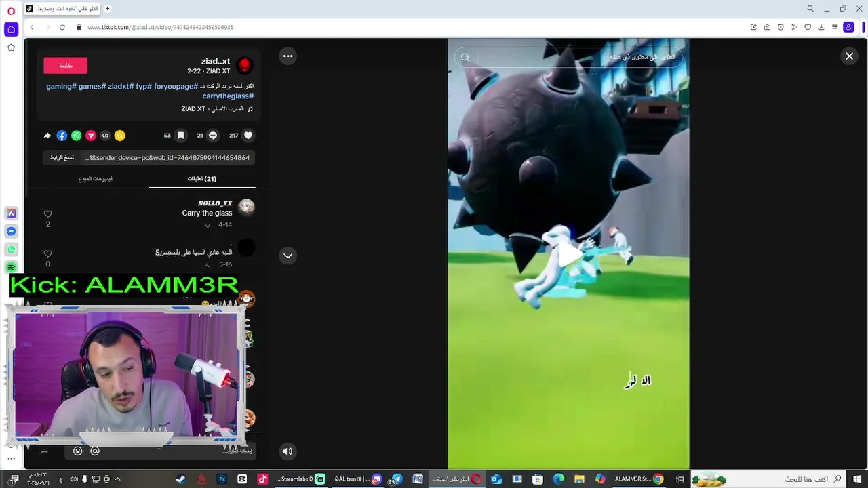This screenshot has width=868, height=488.
Task: Like the TikTok video (217 likes)
Action: point(248,136)
